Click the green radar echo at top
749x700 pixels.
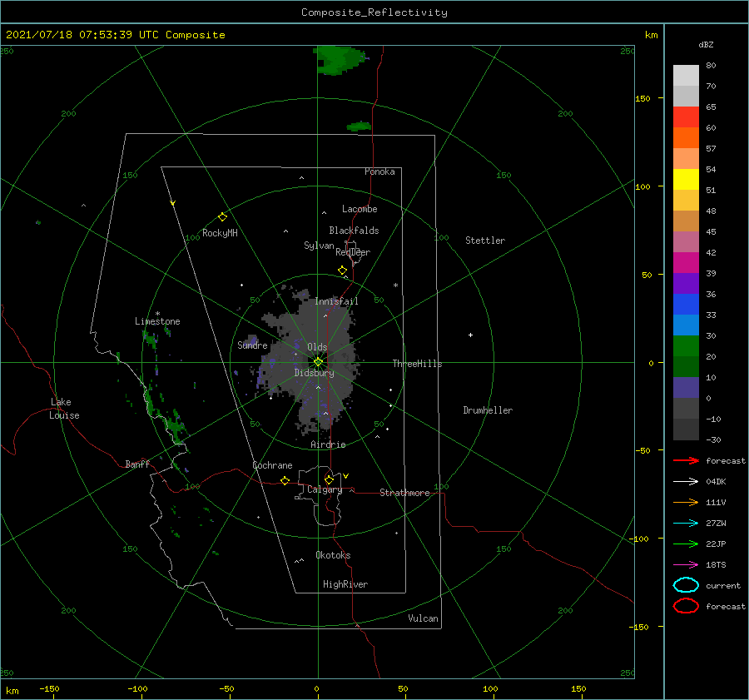(340, 60)
